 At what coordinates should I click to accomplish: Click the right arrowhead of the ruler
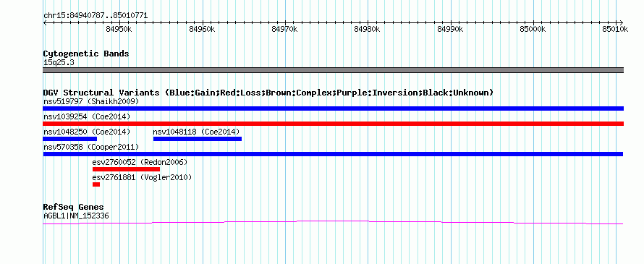pos(622,22)
